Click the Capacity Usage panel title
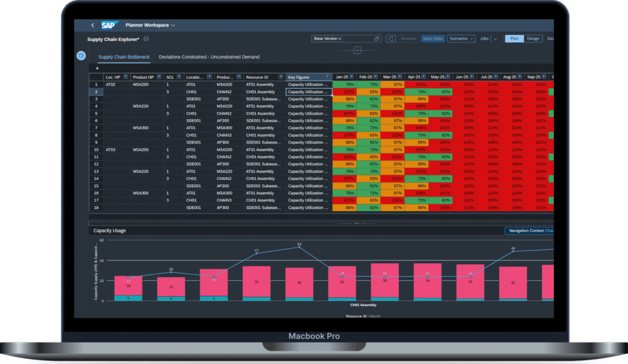 click(109, 230)
